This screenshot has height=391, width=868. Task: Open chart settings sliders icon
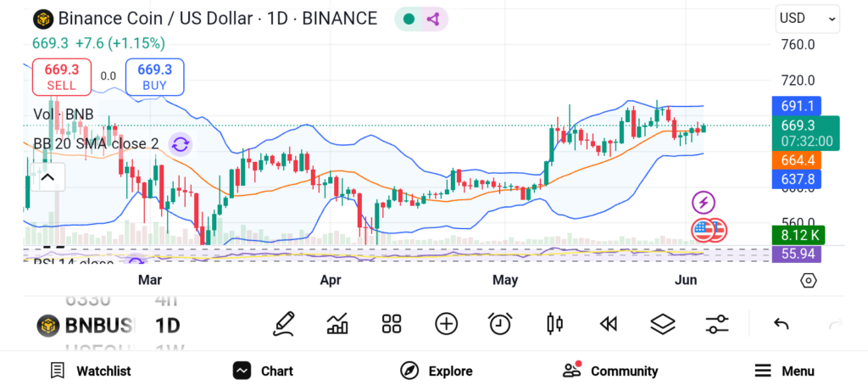[x=717, y=324]
